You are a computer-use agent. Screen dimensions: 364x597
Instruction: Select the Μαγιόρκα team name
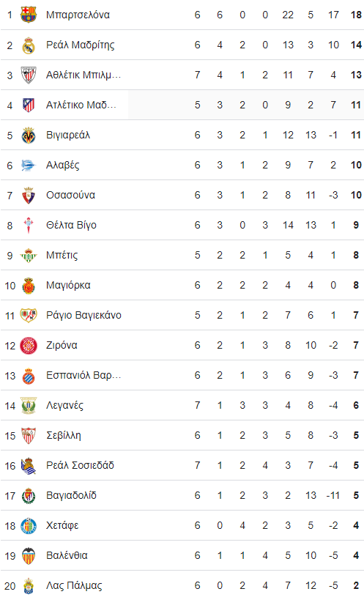pos(68,285)
